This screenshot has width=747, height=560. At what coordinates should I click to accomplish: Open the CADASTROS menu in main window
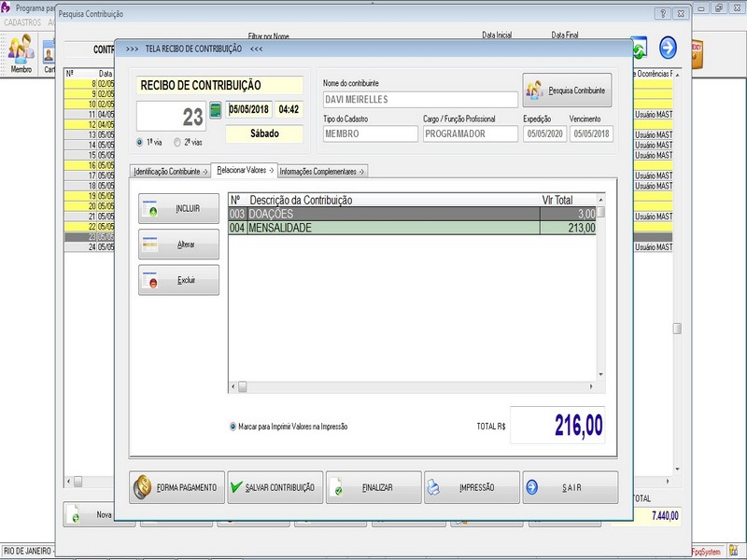(22, 22)
